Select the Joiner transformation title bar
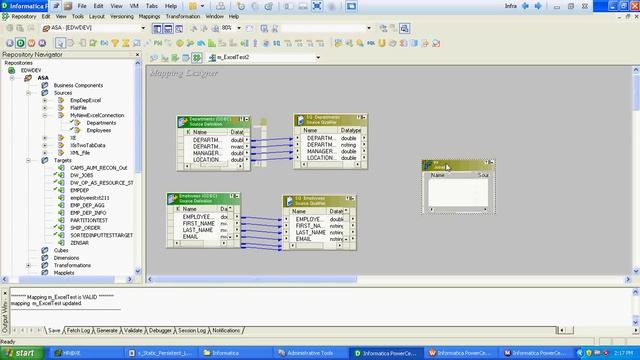Screen dimensions: 640x360 tap(458, 165)
